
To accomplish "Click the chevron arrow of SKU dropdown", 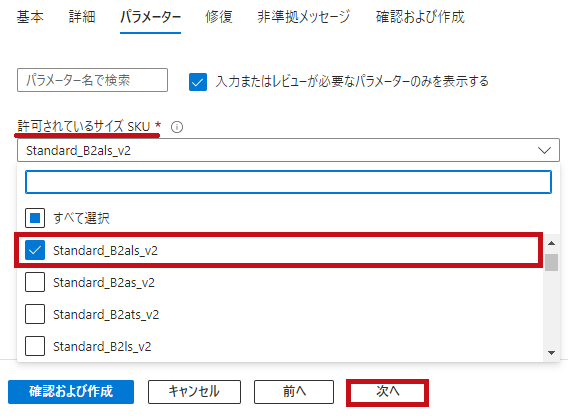I will [x=544, y=150].
